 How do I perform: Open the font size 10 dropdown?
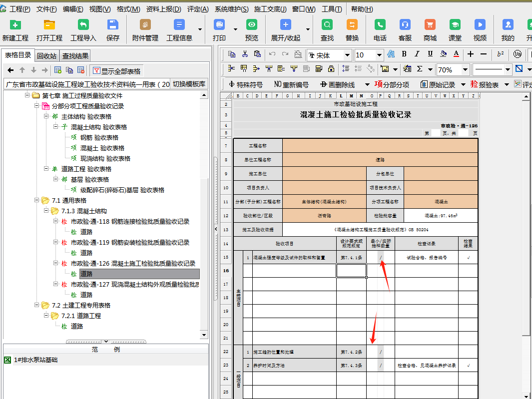click(x=379, y=55)
